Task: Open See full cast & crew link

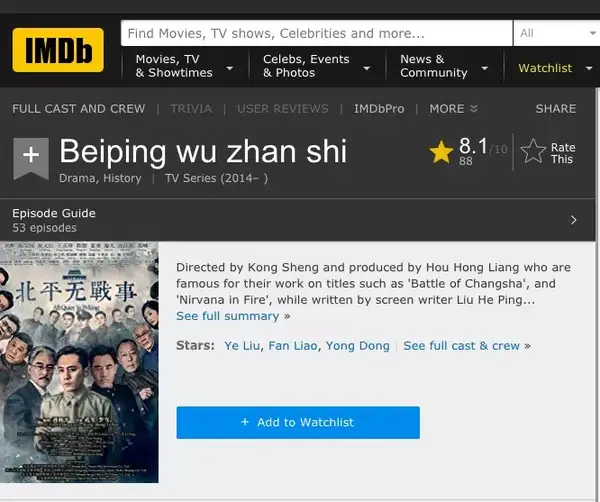Action: pos(462,346)
